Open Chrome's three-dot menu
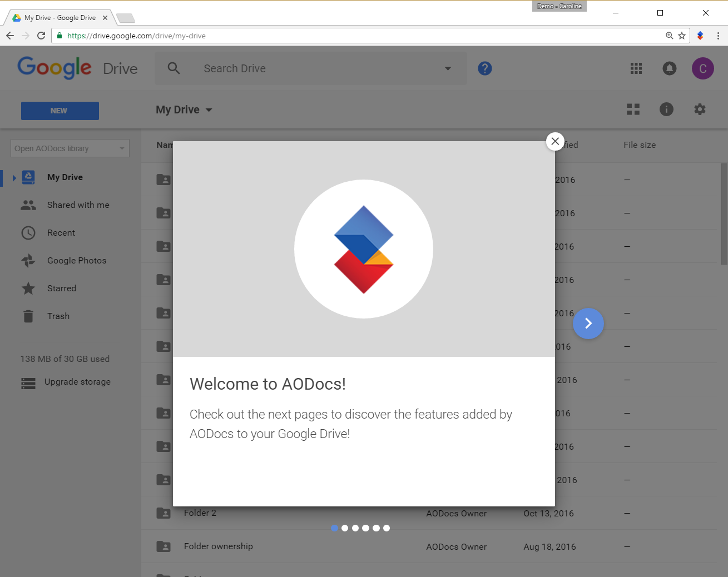Screen dimensions: 728x577 718,36
